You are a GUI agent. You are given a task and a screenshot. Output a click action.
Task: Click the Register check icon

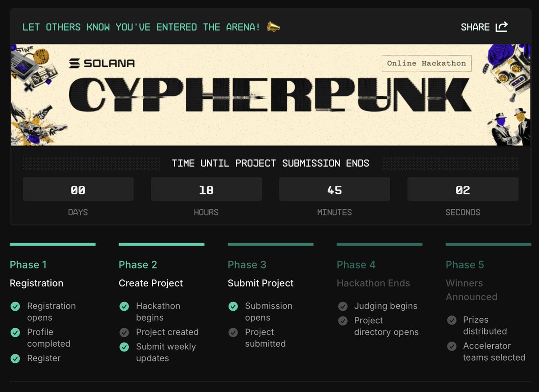pos(15,358)
